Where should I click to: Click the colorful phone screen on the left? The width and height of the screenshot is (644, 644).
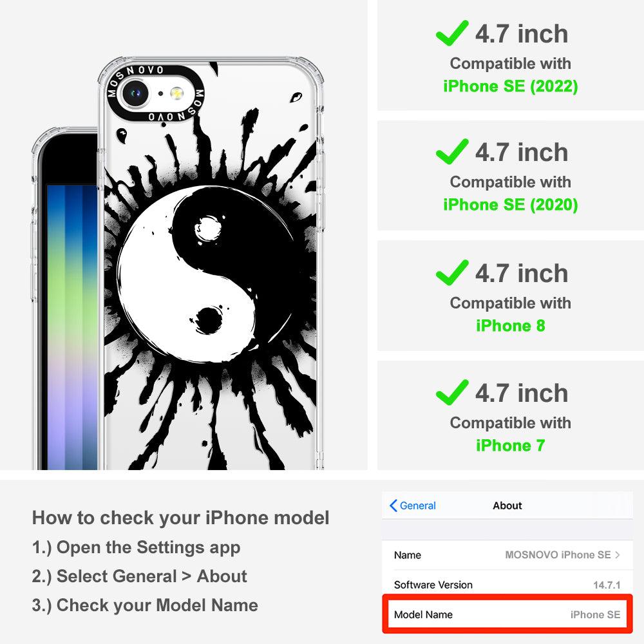(x=72, y=327)
